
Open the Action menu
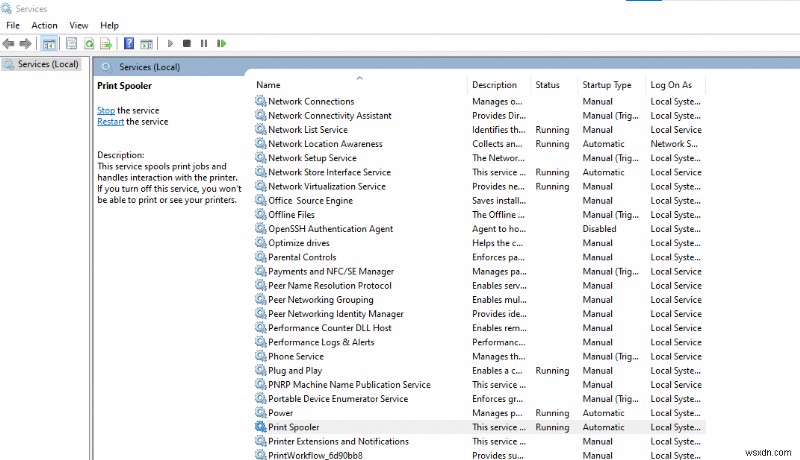(x=44, y=25)
